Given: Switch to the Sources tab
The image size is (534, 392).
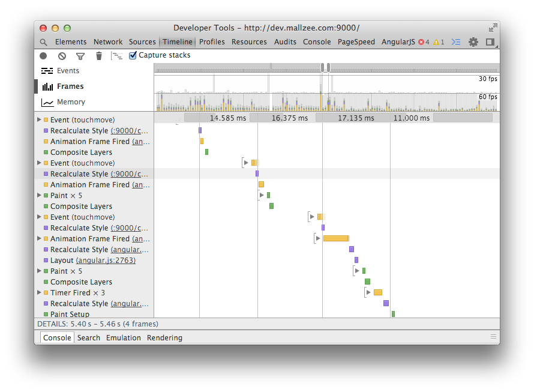Looking at the screenshot, I should [142, 42].
